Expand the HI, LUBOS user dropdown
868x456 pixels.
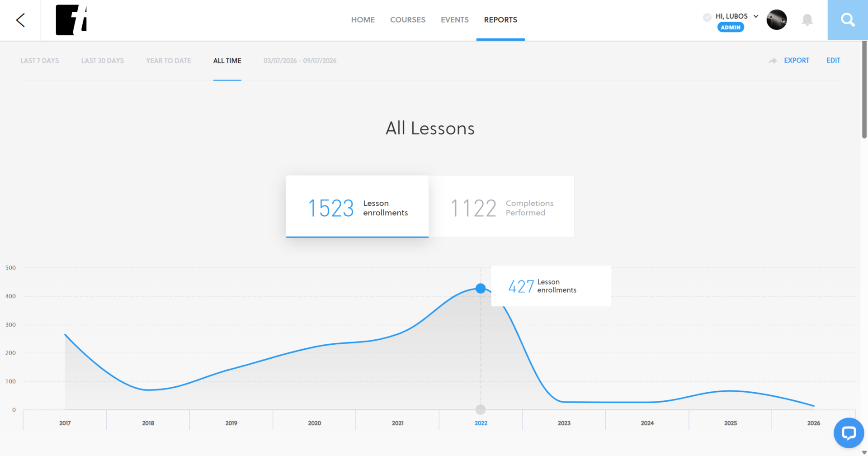[755, 16]
